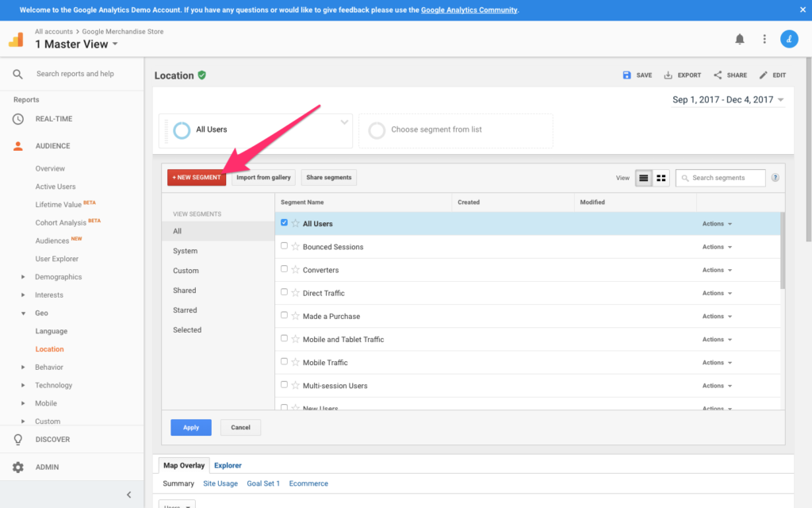The height and width of the screenshot is (508, 812).
Task: Enable the Direct Traffic segment checkbox
Action: (x=285, y=292)
